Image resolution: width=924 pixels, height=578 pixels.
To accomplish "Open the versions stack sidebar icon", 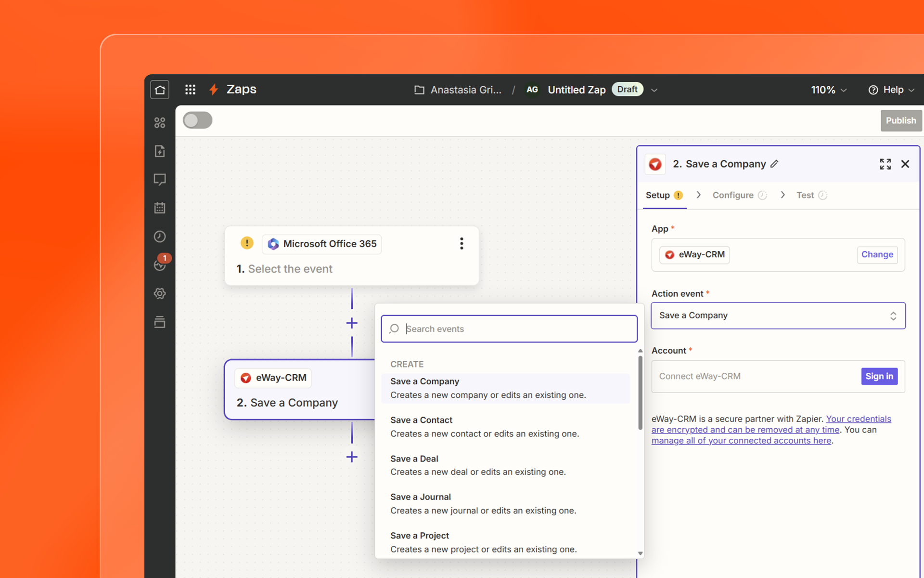I will pyautogui.click(x=160, y=322).
